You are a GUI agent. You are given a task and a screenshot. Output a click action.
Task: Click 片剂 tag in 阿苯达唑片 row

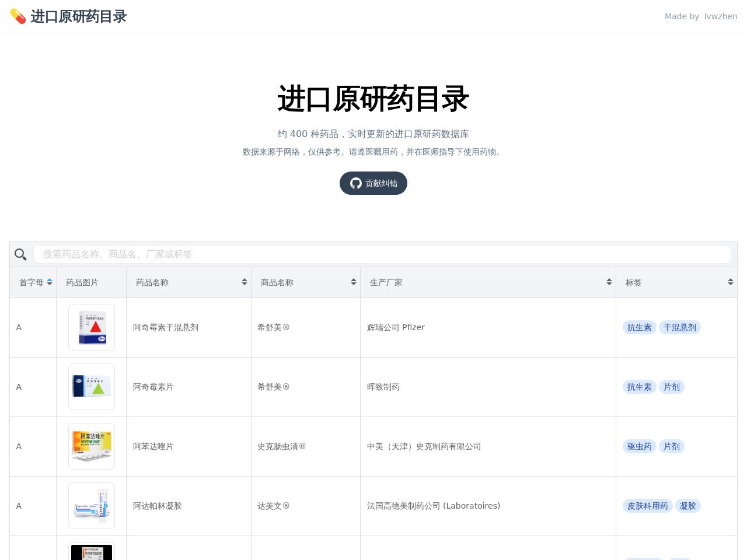672,446
